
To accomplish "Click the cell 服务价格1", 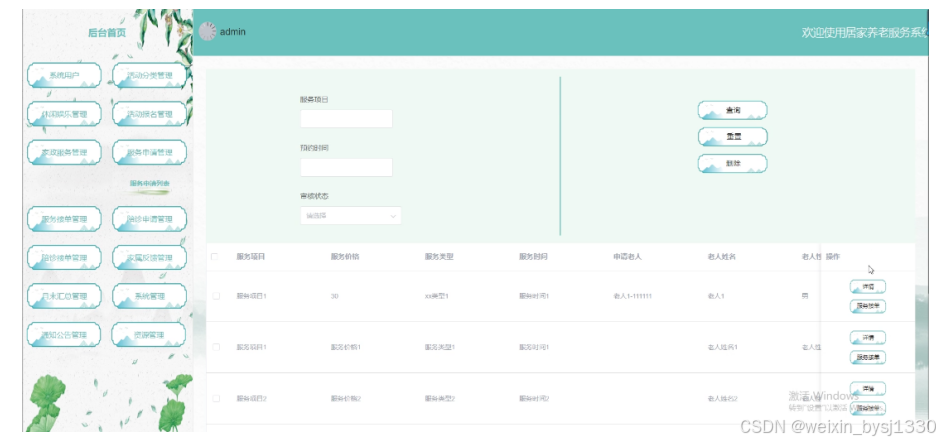I will (346, 347).
